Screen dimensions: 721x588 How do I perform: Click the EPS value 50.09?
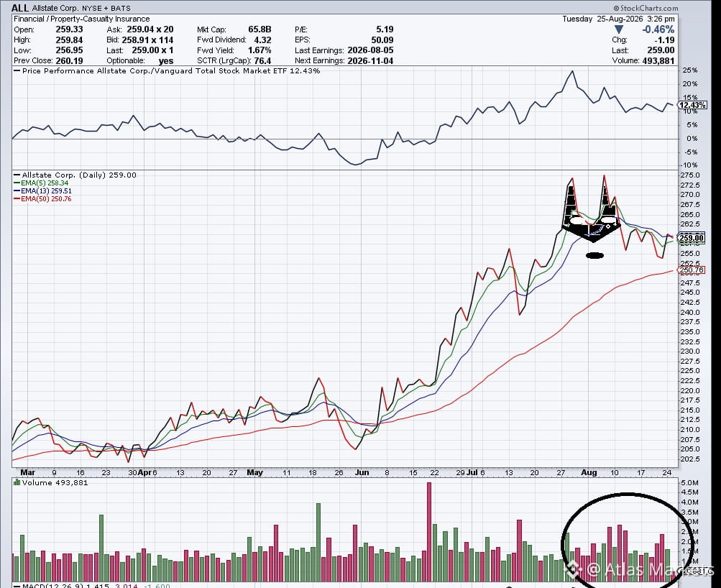coord(382,40)
